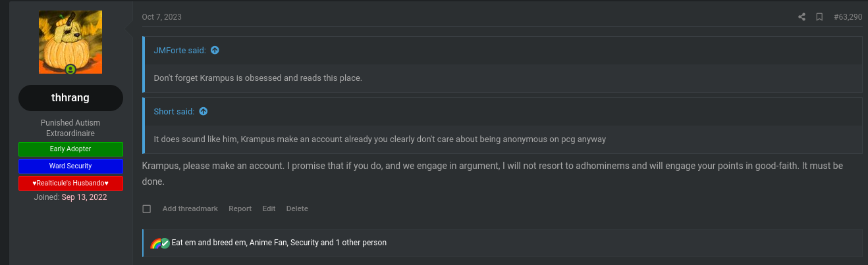Delete this post
The image size is (868, 265).
tap(297, 208)
